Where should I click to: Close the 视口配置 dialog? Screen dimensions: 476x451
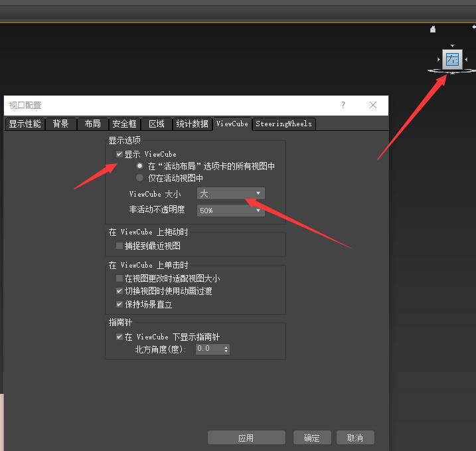pos(373,105)
